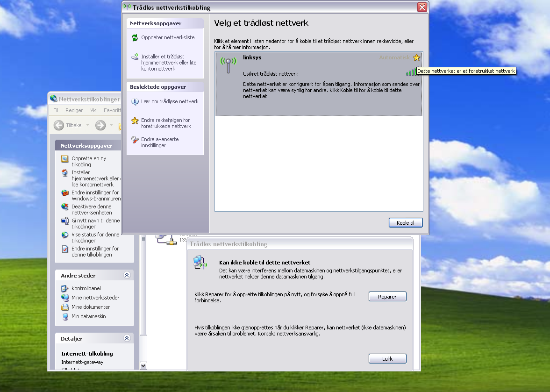Click the Oppdater nettverksliste link
Viewport: 550px width, 392px height.
click(x=168, y=37)
